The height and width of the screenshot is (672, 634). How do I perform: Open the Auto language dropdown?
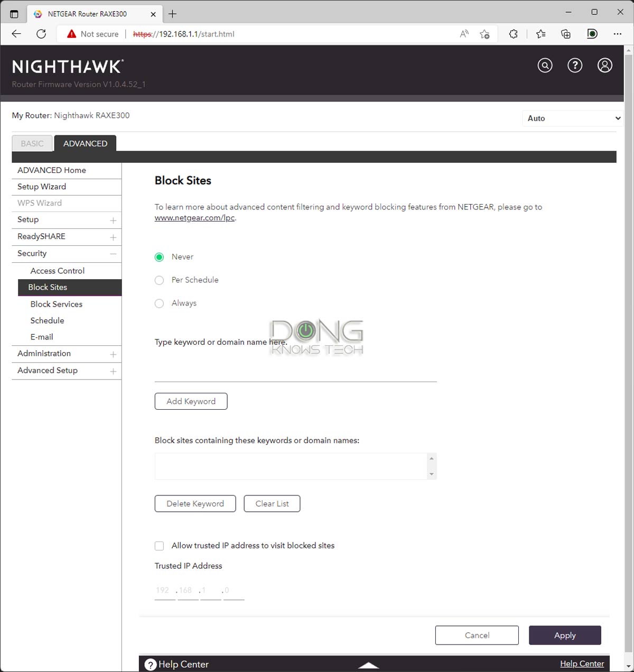tap(573, 118)
